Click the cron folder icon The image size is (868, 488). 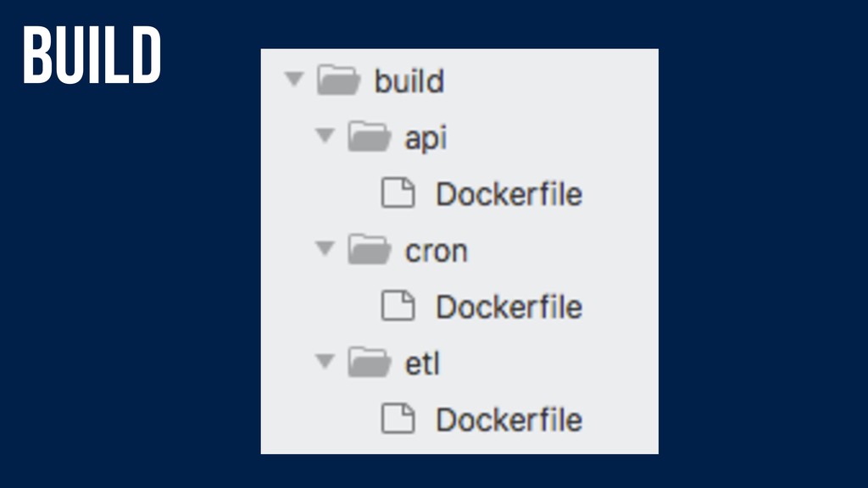coord(370,250)
